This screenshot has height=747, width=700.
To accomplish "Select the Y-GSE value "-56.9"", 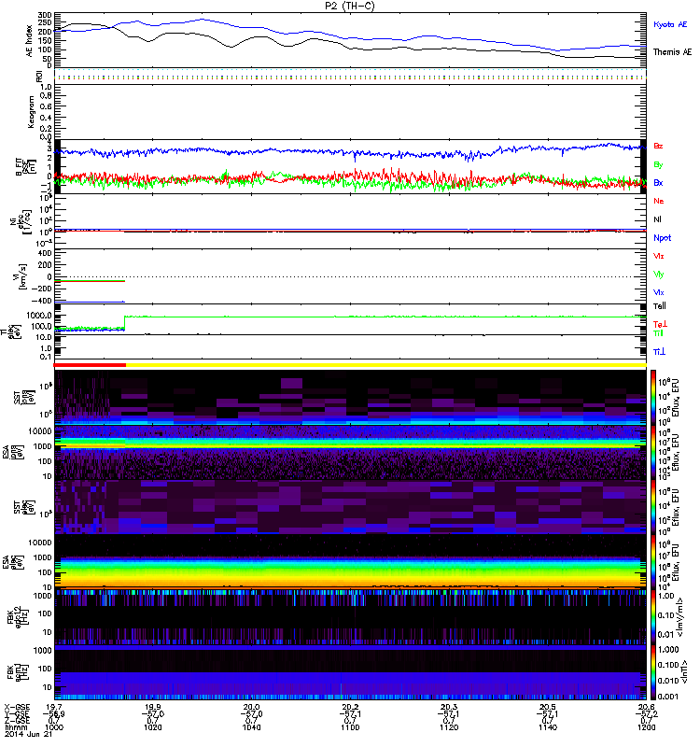I will tap(54, 713).
